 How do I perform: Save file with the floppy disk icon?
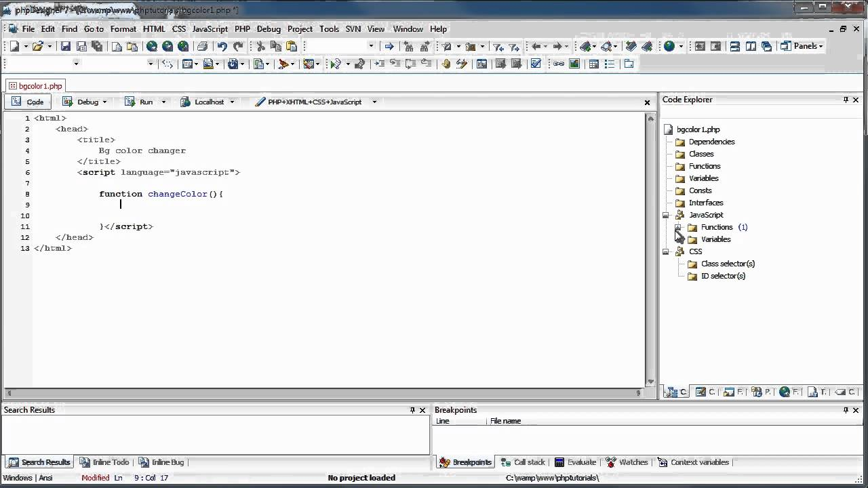pos(66,46)
